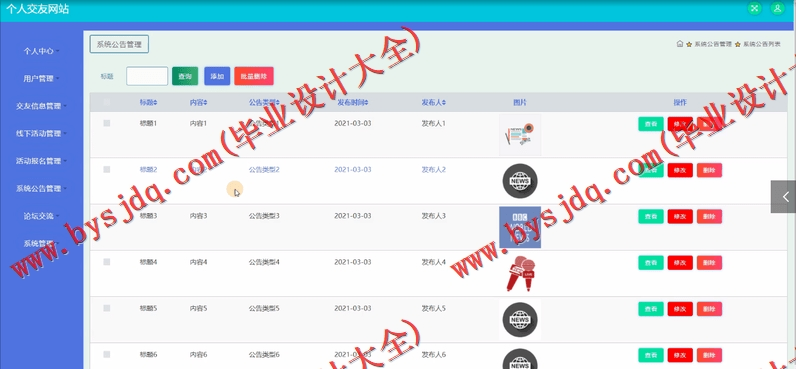Expand 活动报名管理 in the sidebar
This screenshot has width=796, height=369.
[x=42, y=161]
